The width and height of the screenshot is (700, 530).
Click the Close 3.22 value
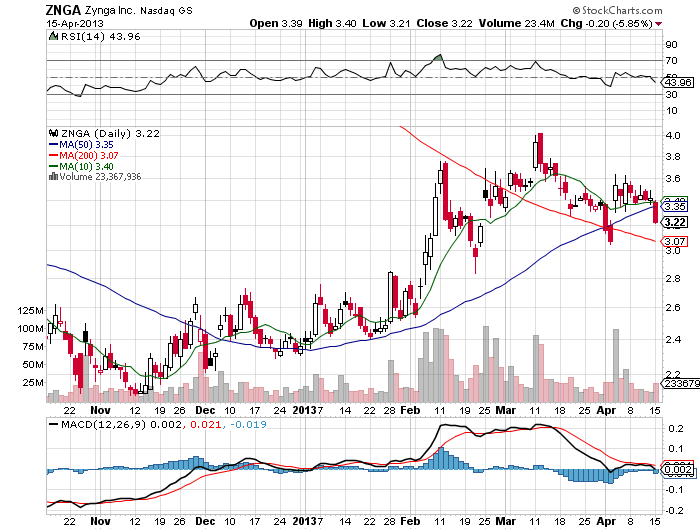pyautogui.click(x=444, y=23)
